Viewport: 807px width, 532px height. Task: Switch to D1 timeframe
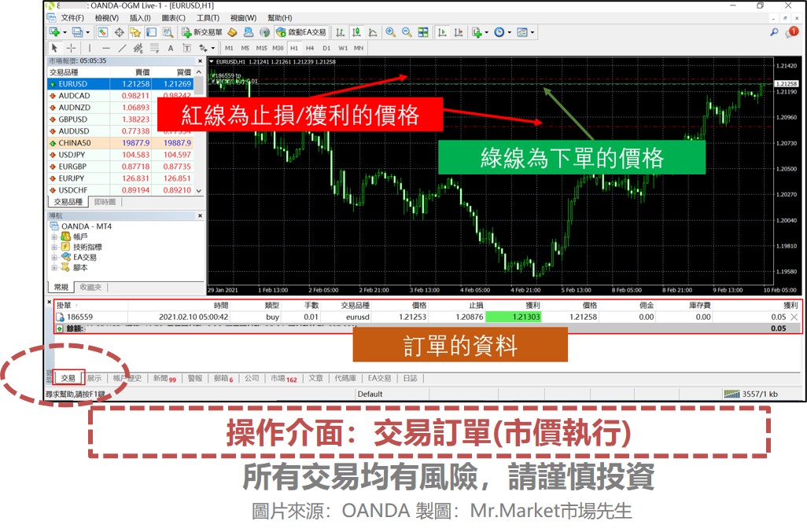click(326, 48)
